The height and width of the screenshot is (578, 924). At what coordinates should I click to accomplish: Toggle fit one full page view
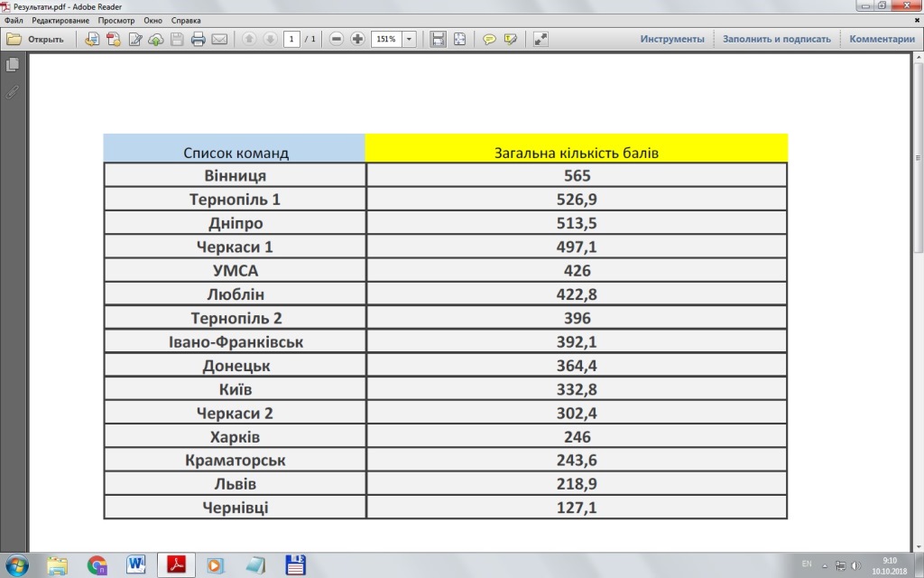tap(459, 39)
